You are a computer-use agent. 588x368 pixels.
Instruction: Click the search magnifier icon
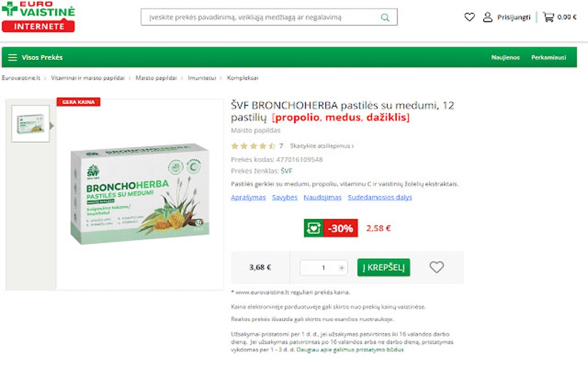[x=385, y=17]
